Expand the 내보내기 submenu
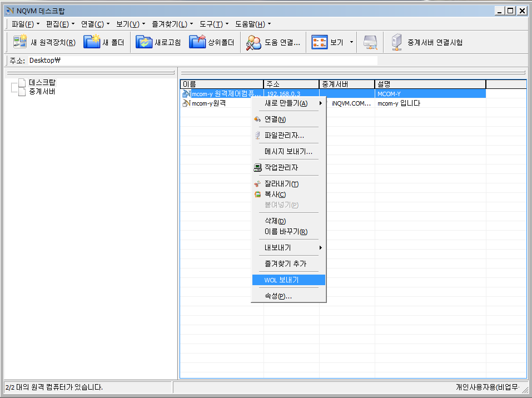The height and width of the screenshot is (398, 532). [x=289, y=248]
